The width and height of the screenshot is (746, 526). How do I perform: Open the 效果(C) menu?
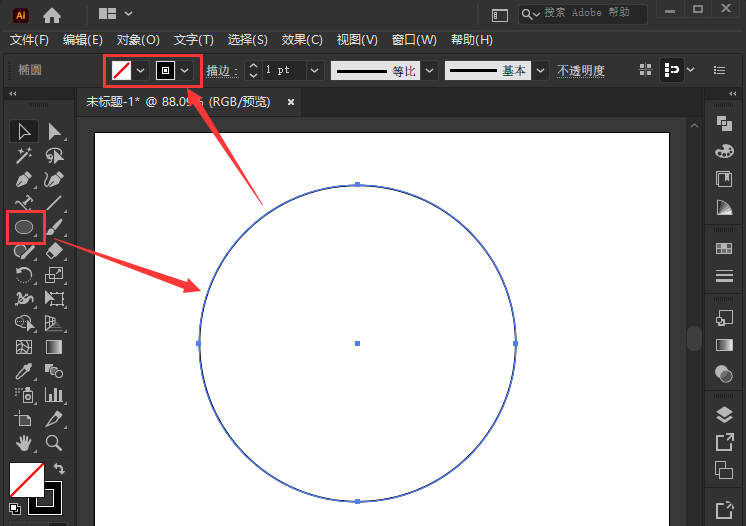(302, 40)
